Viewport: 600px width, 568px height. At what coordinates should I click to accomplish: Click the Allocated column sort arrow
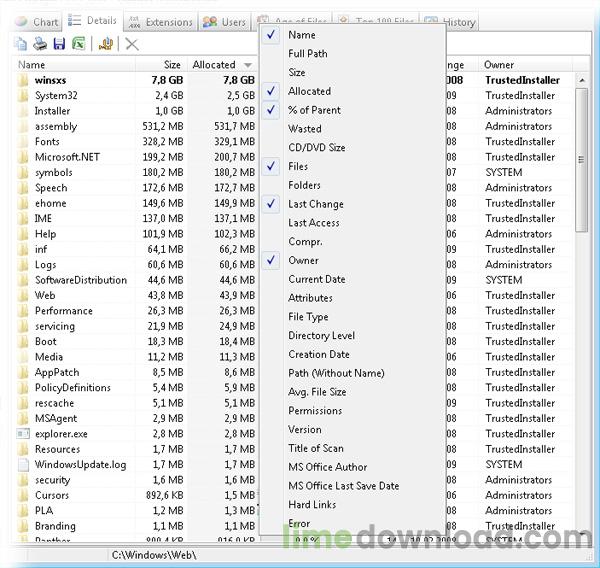(x=247, y=65)
